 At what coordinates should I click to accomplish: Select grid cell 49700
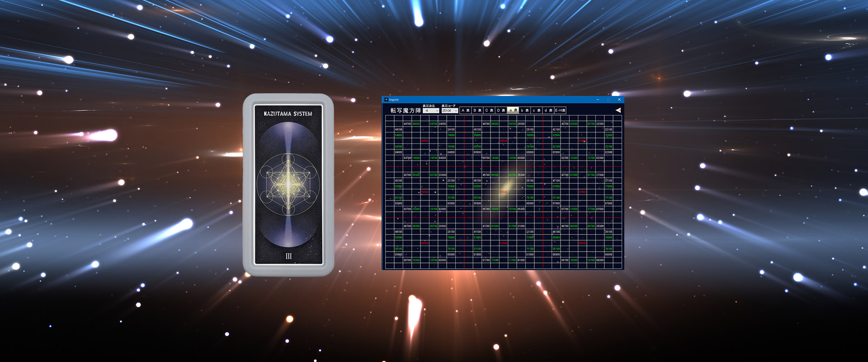(486, 124)
